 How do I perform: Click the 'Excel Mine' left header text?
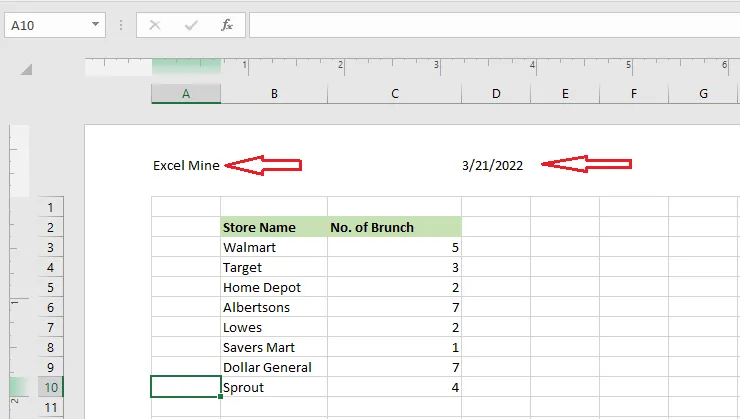(x=186, y=165)
